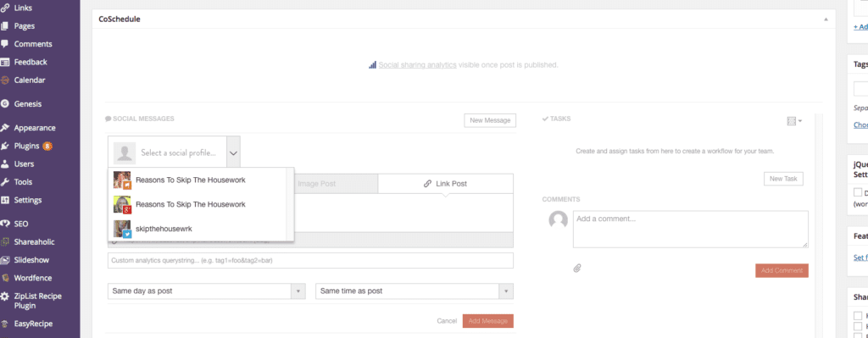Go to Comments in the sidebar

point(33,44)
